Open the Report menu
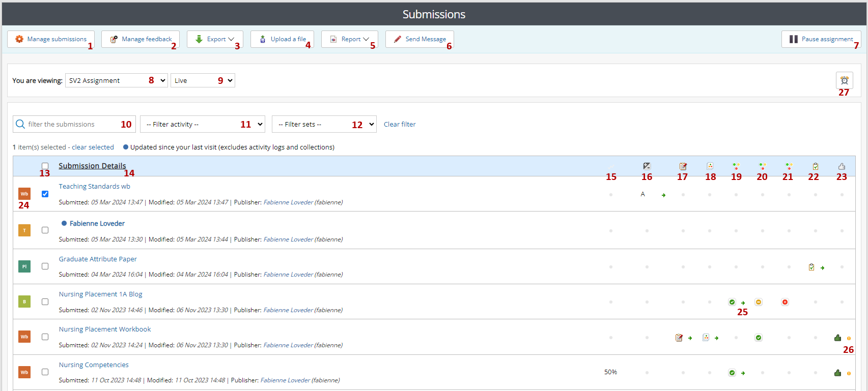 [x=349, y=39]
